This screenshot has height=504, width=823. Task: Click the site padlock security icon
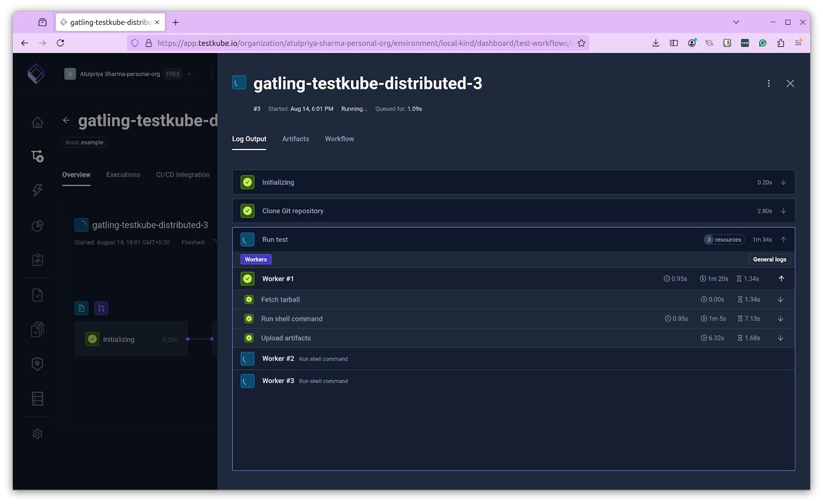[149, 43]
